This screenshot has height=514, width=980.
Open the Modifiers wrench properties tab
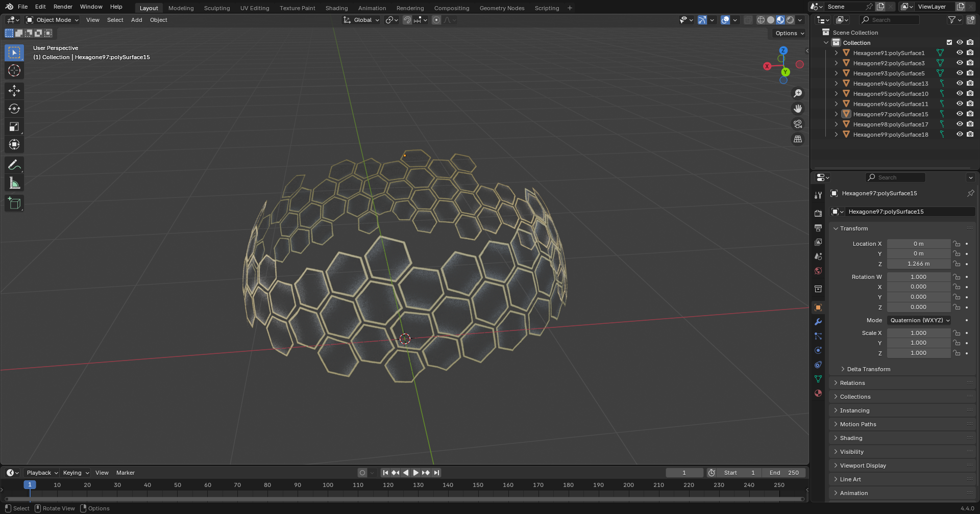pos(818,322)
